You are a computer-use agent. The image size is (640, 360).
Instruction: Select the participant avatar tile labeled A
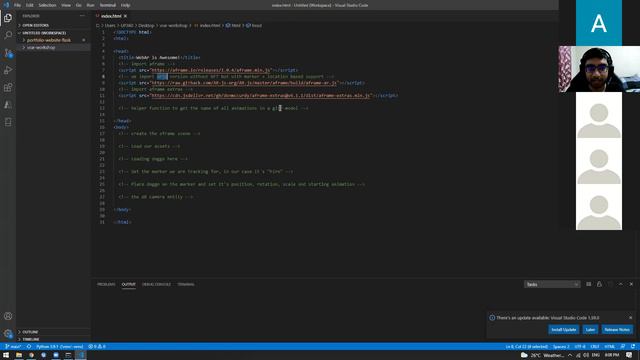(x=599, y=23)
